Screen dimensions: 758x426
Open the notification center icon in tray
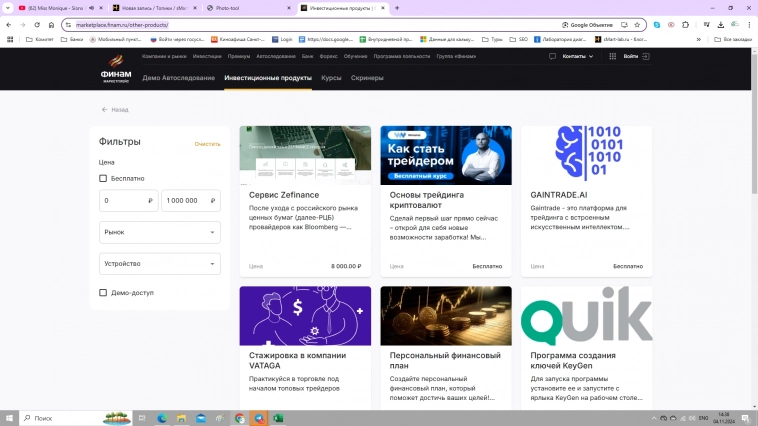(x=746, y=418)
